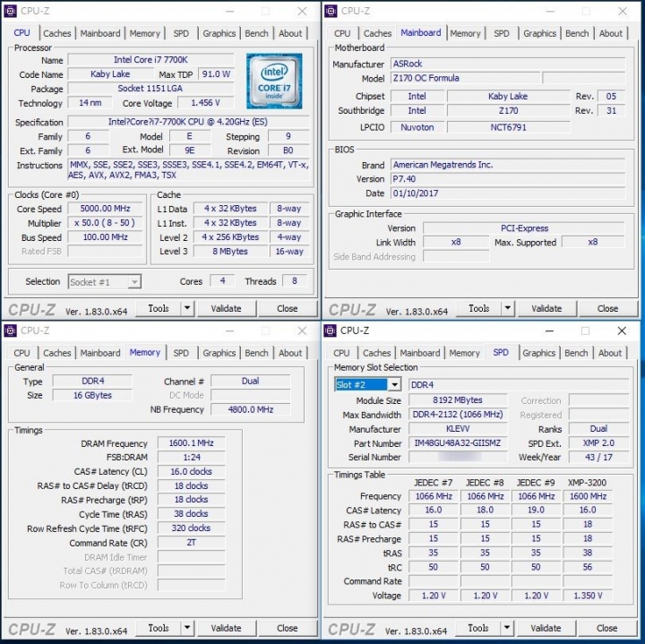
Task: Click Validate button in the CPU window
Action: click(226, 308)
